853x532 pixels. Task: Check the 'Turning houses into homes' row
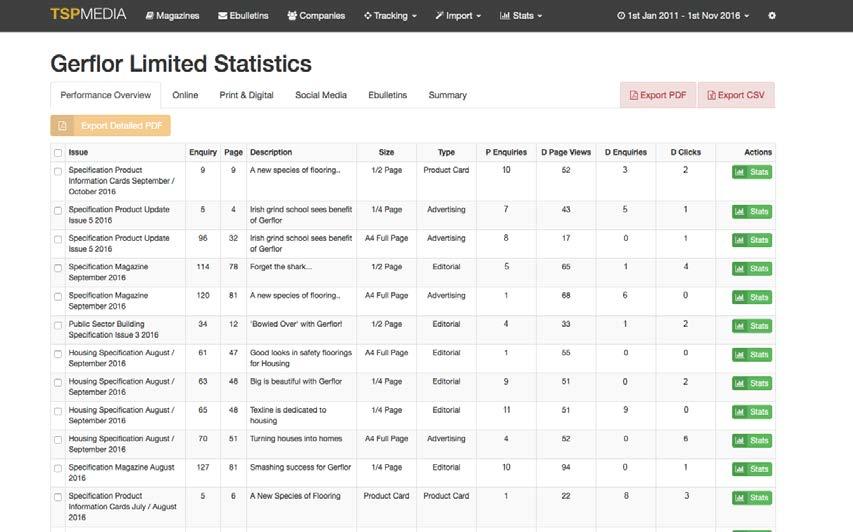coord(58,440)
